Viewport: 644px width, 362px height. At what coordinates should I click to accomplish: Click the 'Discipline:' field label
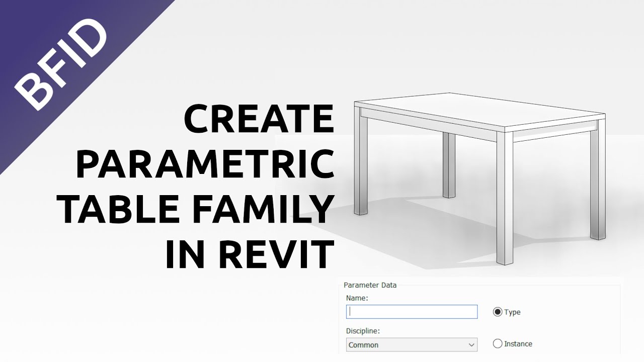(x=363, y=331)
